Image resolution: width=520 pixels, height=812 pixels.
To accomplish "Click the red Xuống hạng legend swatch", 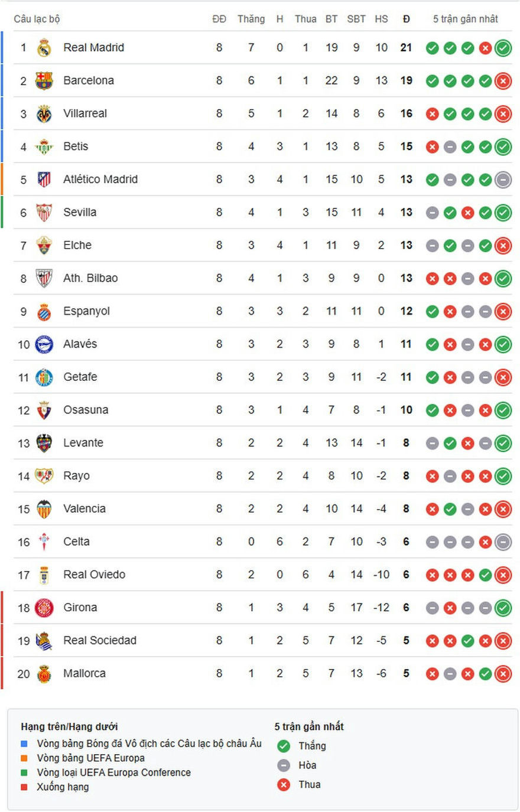I will [24, 787].
